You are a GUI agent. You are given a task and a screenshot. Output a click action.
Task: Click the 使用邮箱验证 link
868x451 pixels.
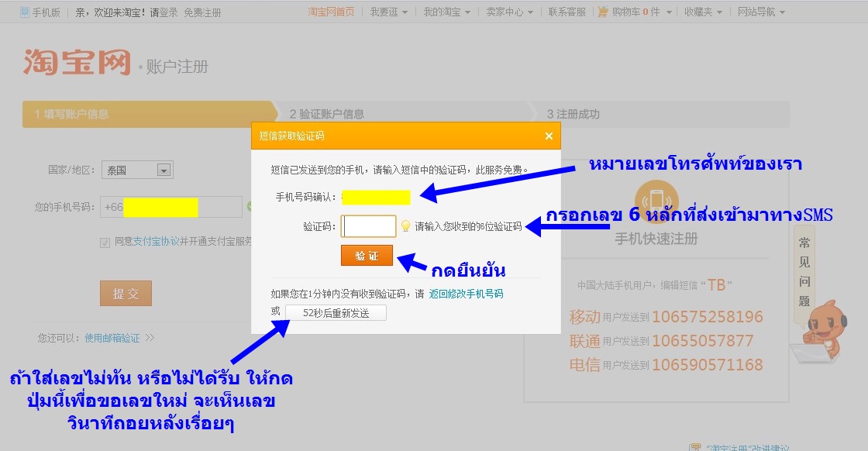coord(112,338)
